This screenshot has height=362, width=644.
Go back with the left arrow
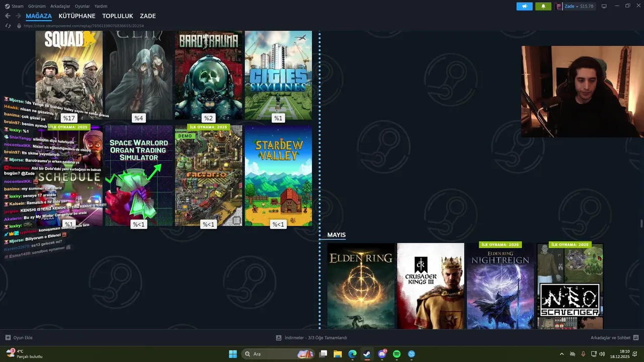click(x=8, y=16)
